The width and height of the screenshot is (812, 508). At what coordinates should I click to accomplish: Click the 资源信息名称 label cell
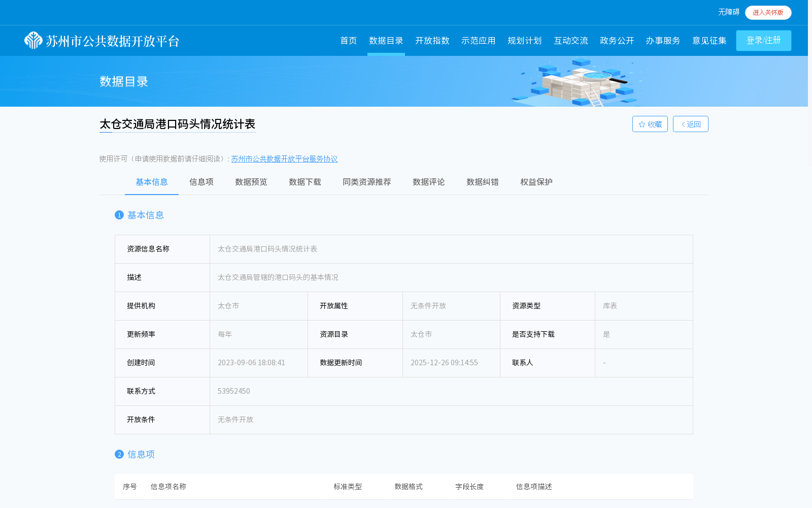point(162,249)
